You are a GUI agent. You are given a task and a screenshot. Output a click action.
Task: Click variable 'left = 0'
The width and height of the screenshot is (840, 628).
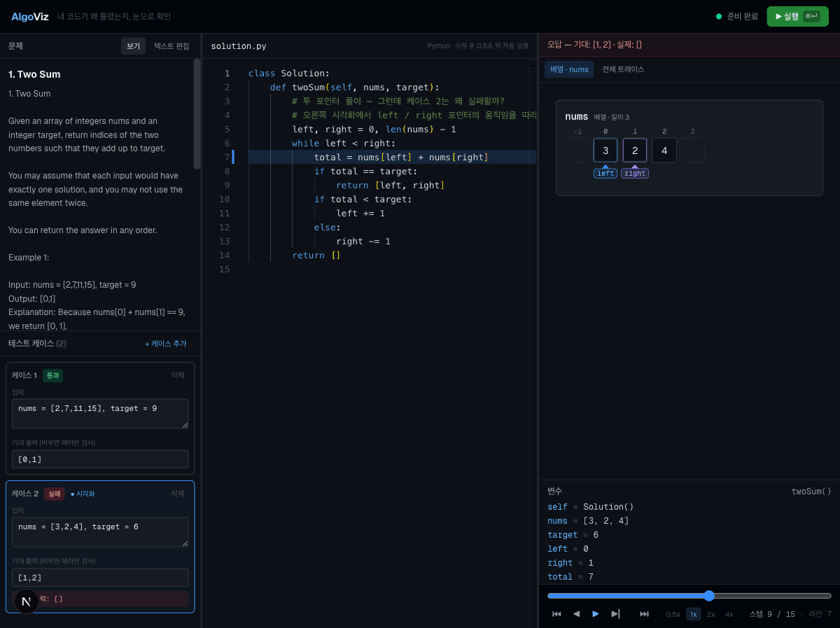[x=568, y=549]
